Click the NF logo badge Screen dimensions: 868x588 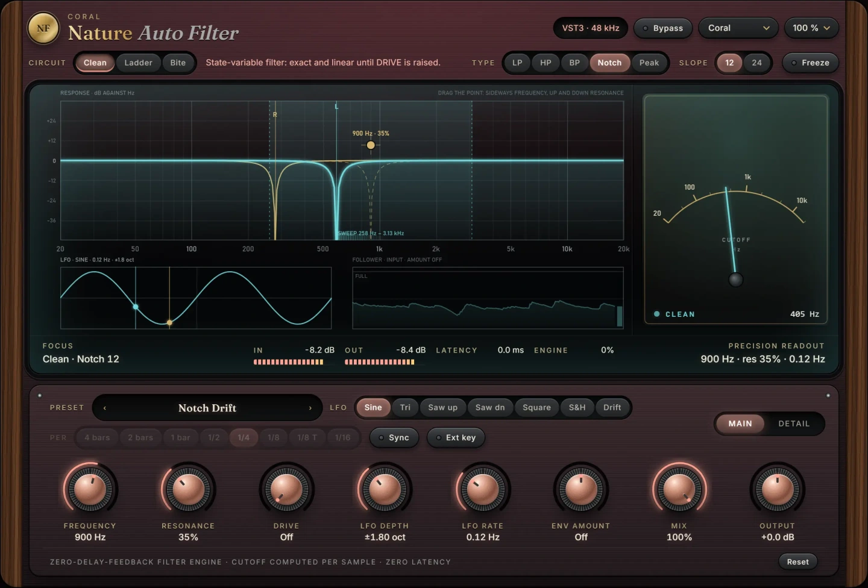43,28
